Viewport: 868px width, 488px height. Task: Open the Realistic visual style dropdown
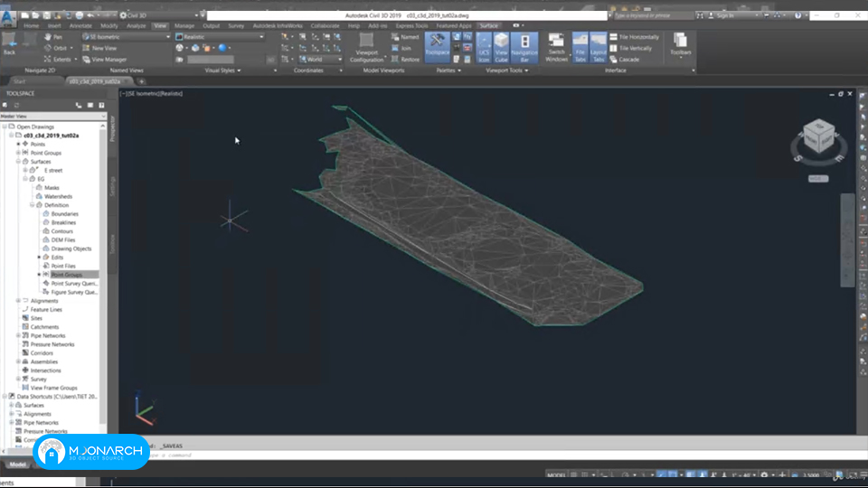pyautogui.click(x=220, y=36)
